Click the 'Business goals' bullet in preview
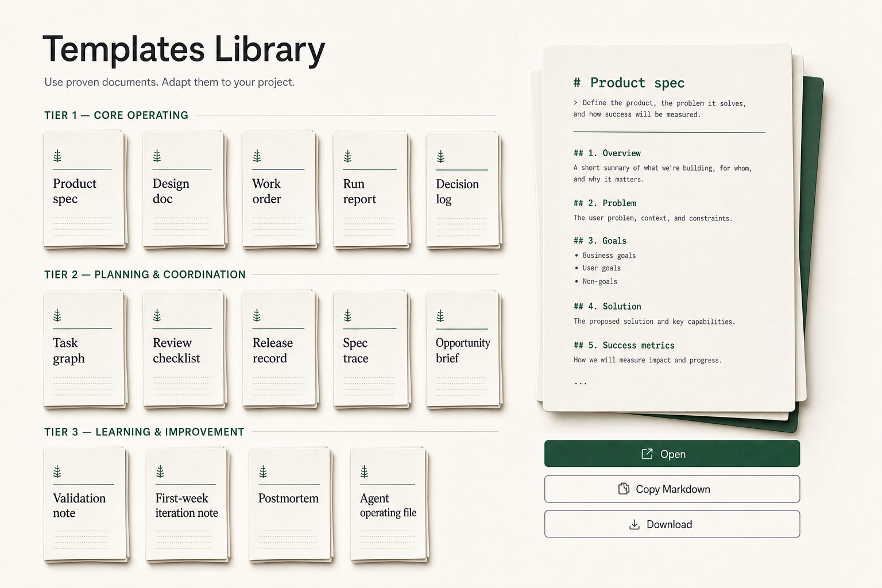The width and height of the screenshot is (882, 588). tap(605, 256)
